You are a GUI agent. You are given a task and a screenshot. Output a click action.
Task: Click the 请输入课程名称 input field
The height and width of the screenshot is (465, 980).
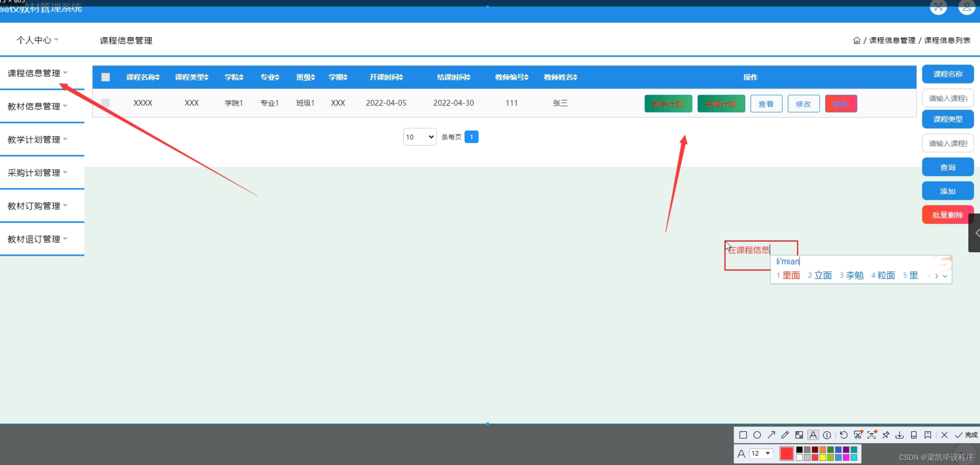click(947, 98)
